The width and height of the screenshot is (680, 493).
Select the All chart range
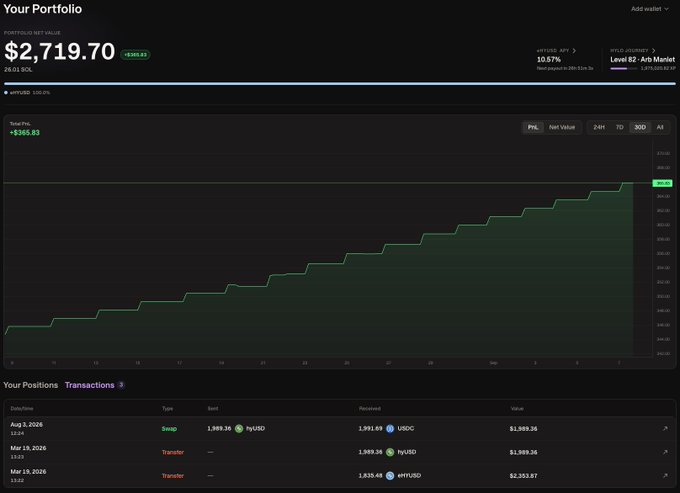click(x=660, y=127)
